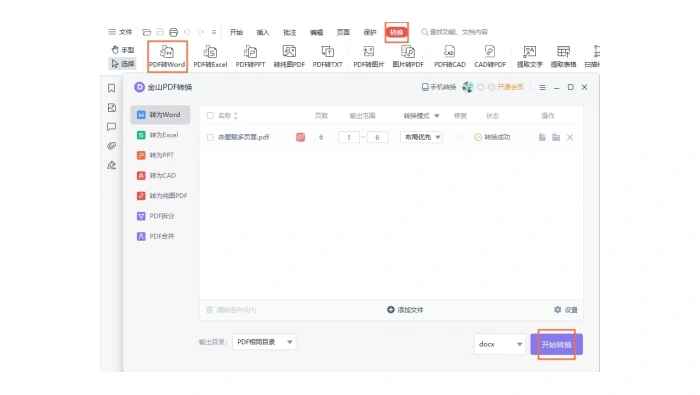This screenshot has height=395, width=700.
Task: Switch to the 页面 tab
Action: [x=343, y=32]
